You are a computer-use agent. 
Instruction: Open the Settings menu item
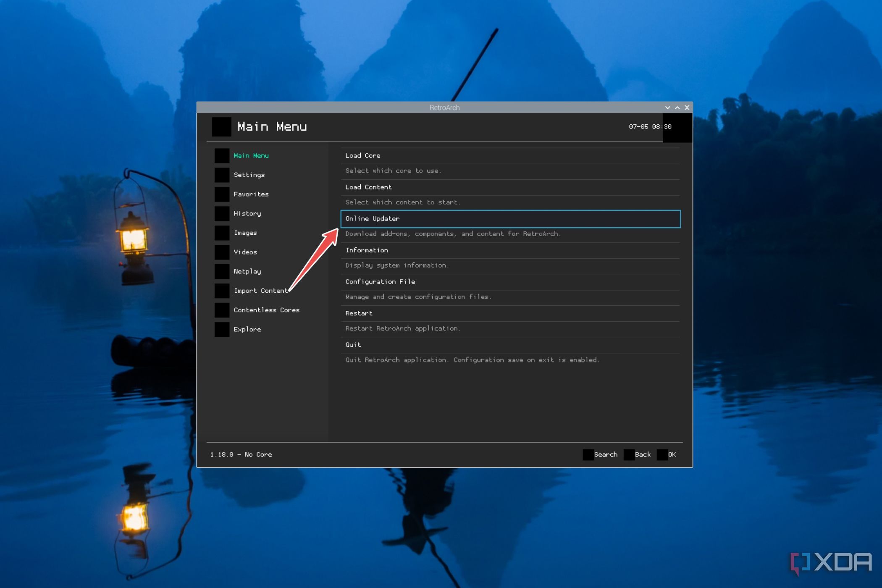(x=249, y=174)
